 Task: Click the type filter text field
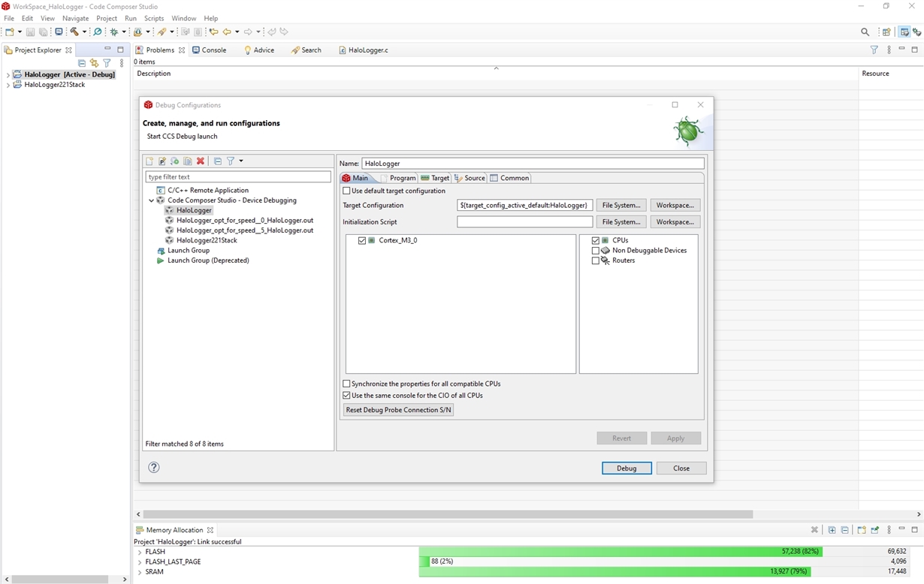(x=238, y=177)
